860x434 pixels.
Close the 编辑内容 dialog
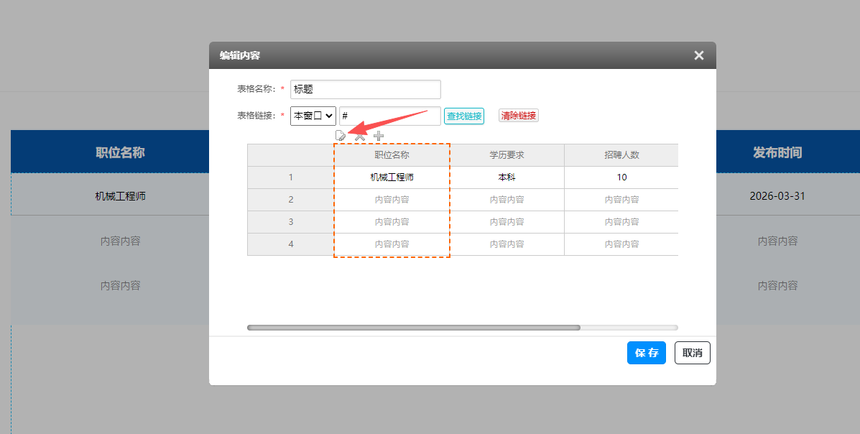[x=699, y=56]
